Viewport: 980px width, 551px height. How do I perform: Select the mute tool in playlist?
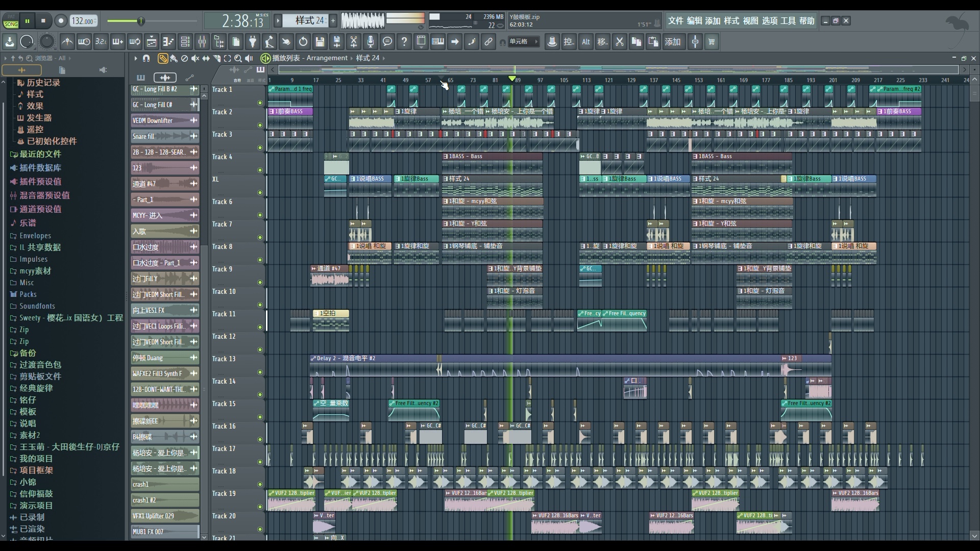click(x=195, y=59)
